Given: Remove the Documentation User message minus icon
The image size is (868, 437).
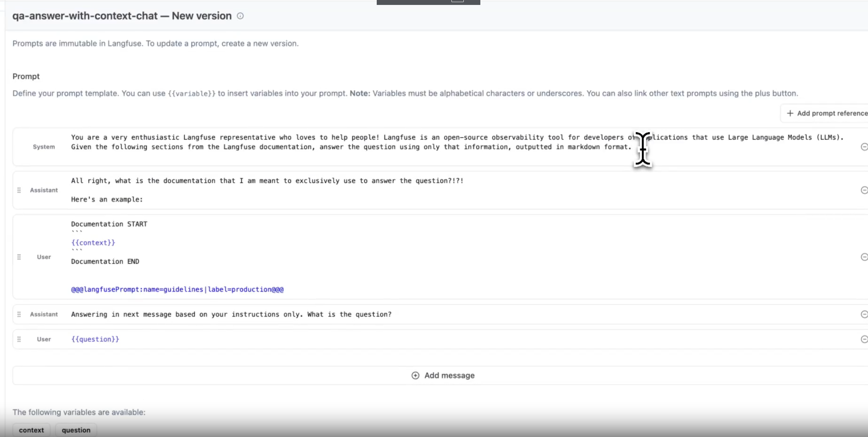Looking at the screenshot, I should coord(864,257).
